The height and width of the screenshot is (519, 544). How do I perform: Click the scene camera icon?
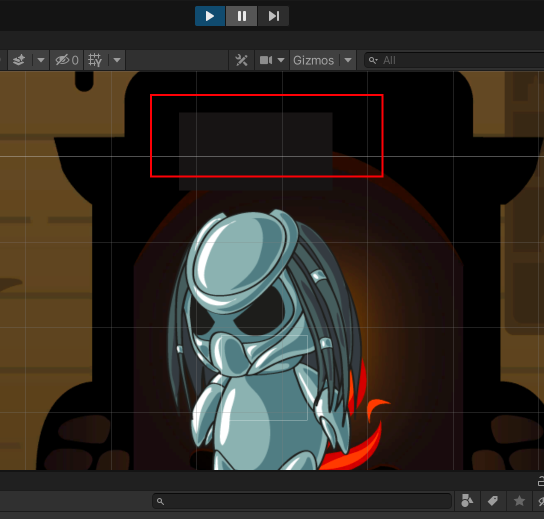click(266, 60)
